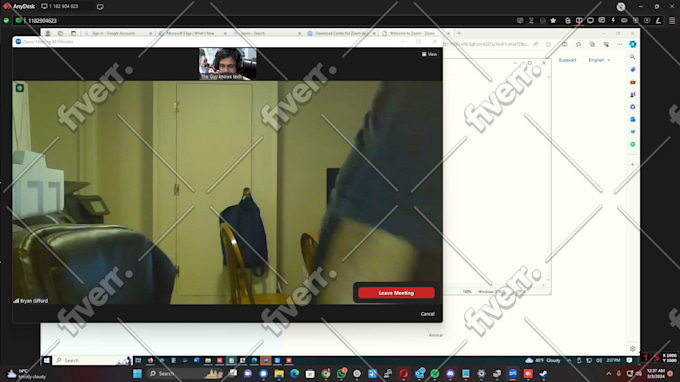Click Edge sidebar Microsoft 365 icon

[633, 107]
